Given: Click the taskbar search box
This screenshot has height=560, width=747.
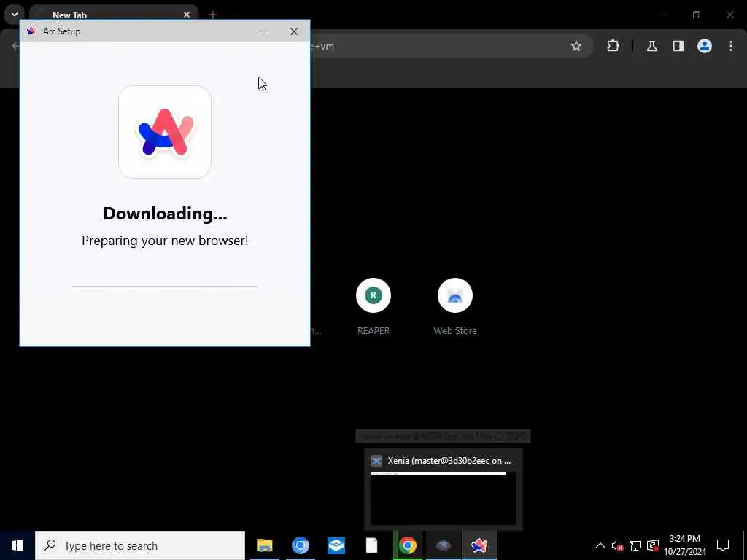Looking at the screenshot, I should click(140, 545).
